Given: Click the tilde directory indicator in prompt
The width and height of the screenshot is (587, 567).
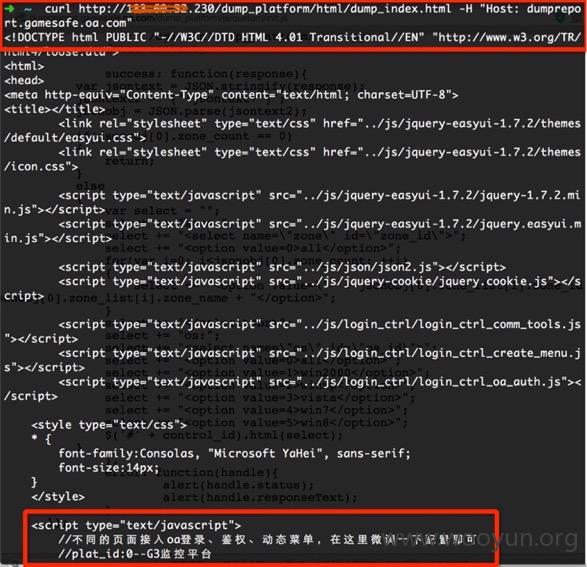Looking at the screenshot, I should tap(28, 9).
